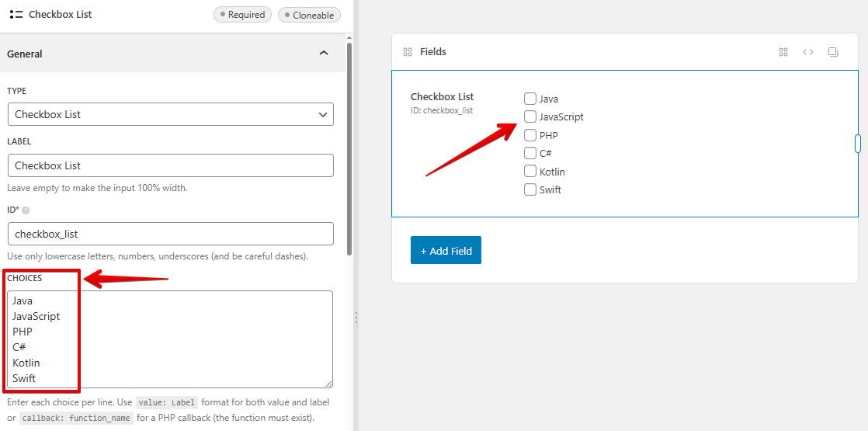Click inside the Choices textarea
The height and width of the screenshot is (431, 868).
(x=202, y=339)
